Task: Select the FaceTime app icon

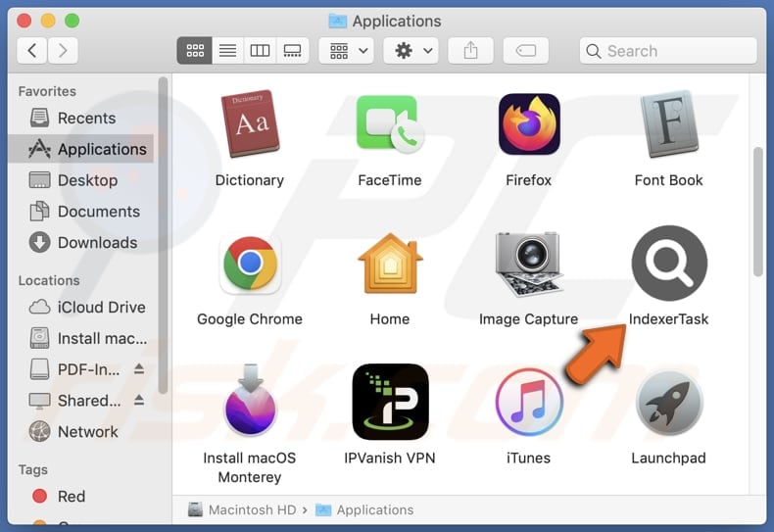Action: click(x=390, y=123)
